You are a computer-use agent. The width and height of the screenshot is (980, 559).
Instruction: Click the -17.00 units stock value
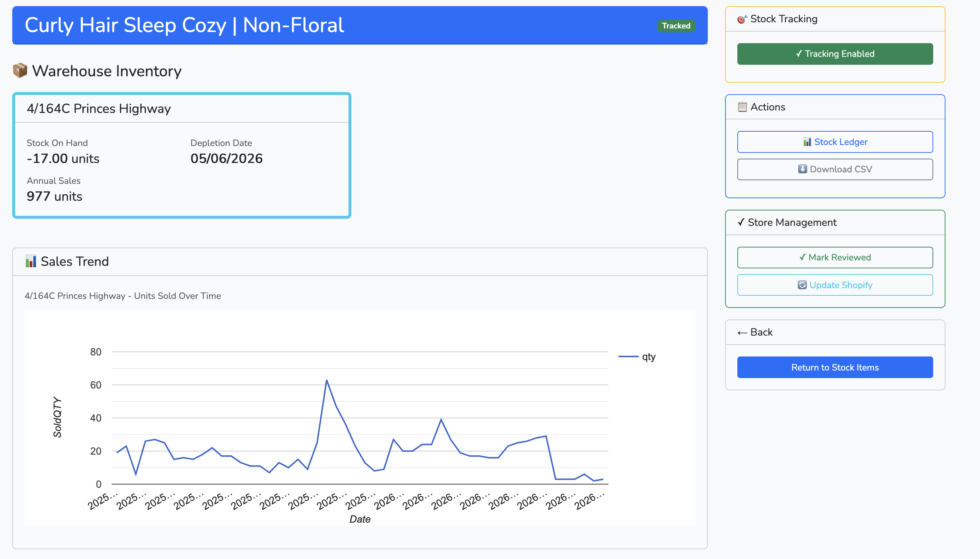63,159
